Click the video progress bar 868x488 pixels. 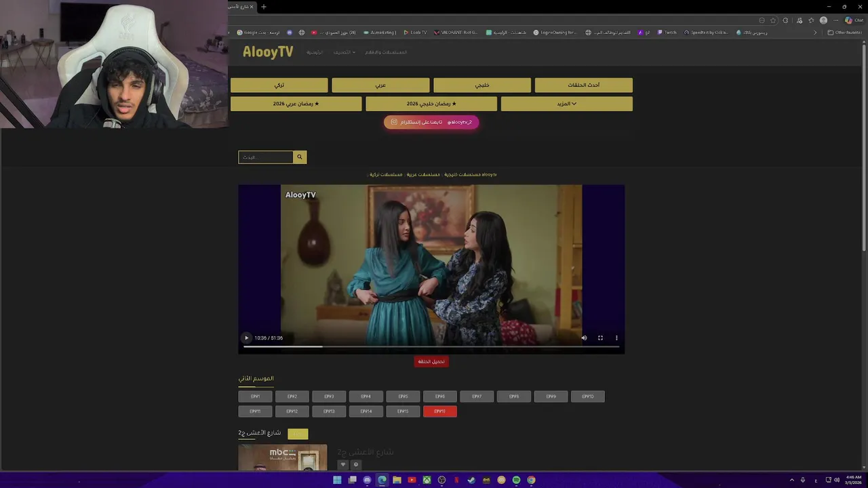click(x=431, y=347)
